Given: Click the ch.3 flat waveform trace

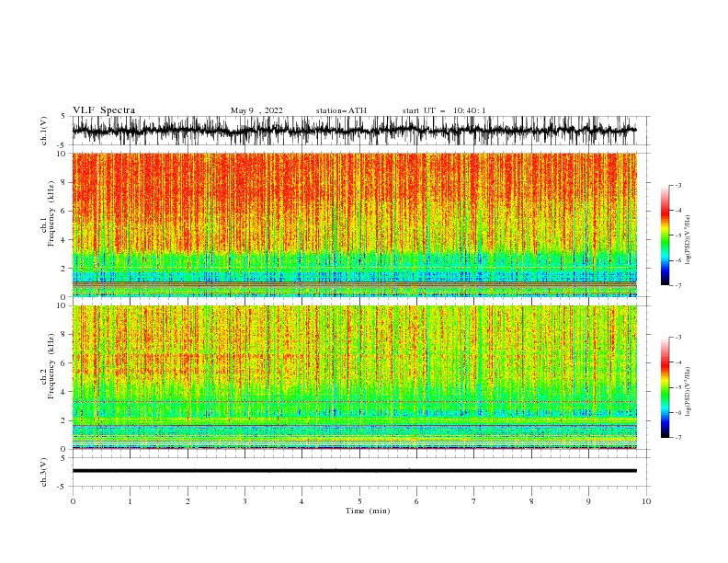Looking at the screenshot, I should click(x=354, y=471).
